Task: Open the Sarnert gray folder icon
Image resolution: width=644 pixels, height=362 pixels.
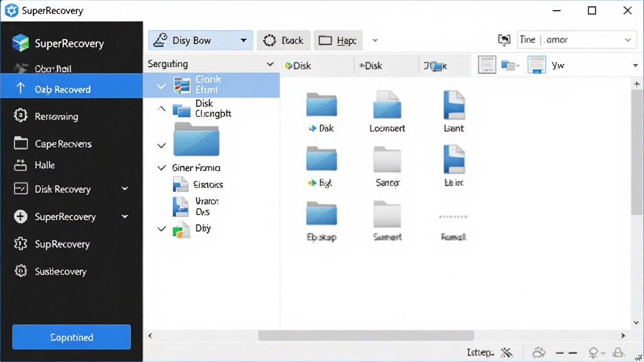Action: pyautogui.click(x=387, y=214)
